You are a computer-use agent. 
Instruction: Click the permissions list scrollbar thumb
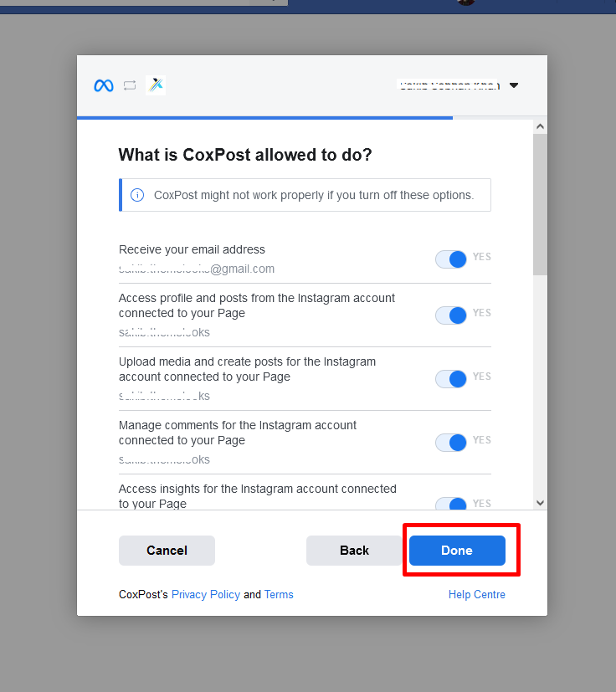point(540,203)
